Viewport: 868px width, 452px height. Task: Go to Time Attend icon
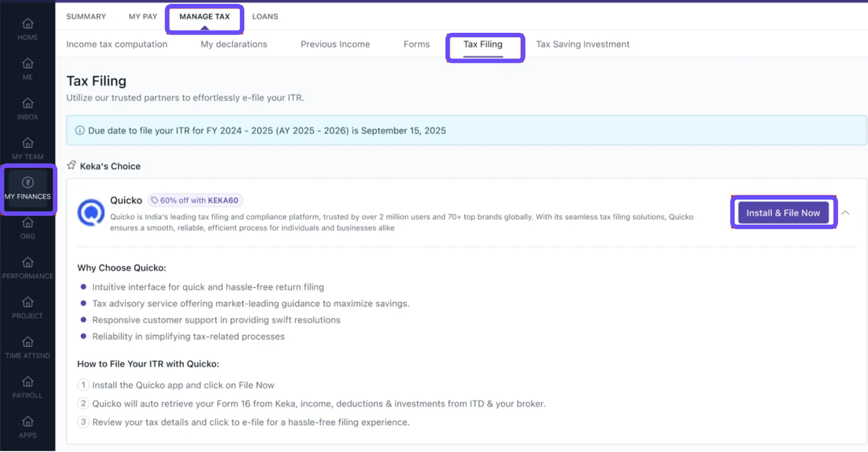pyautogui.click(x=27, y=342)
